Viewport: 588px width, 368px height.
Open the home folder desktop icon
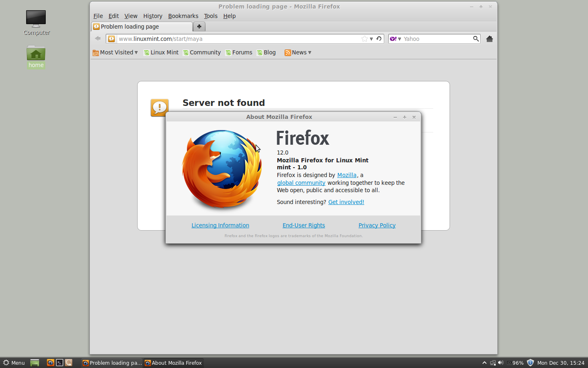[x=36, y=56]
